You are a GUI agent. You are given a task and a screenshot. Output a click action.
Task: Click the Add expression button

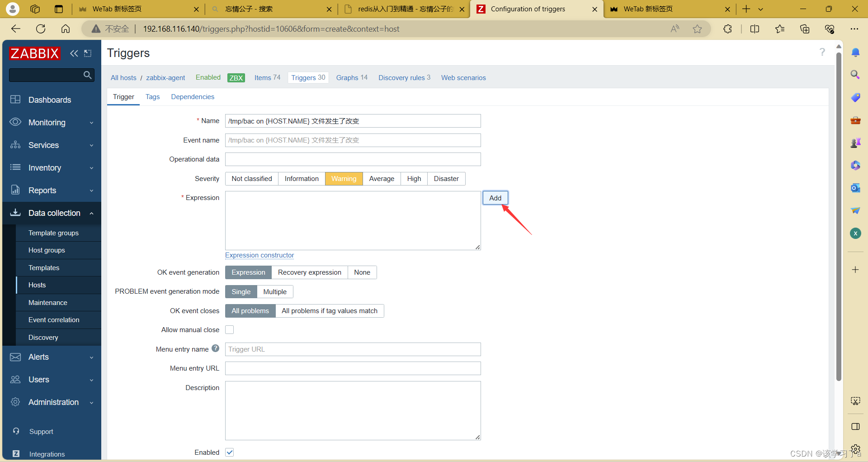(x=495, y=198)
